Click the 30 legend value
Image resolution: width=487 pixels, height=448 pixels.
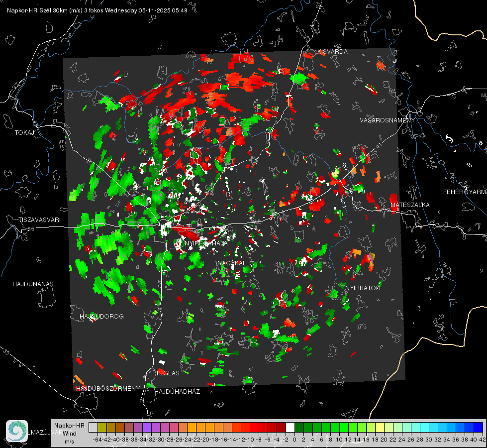429,440
